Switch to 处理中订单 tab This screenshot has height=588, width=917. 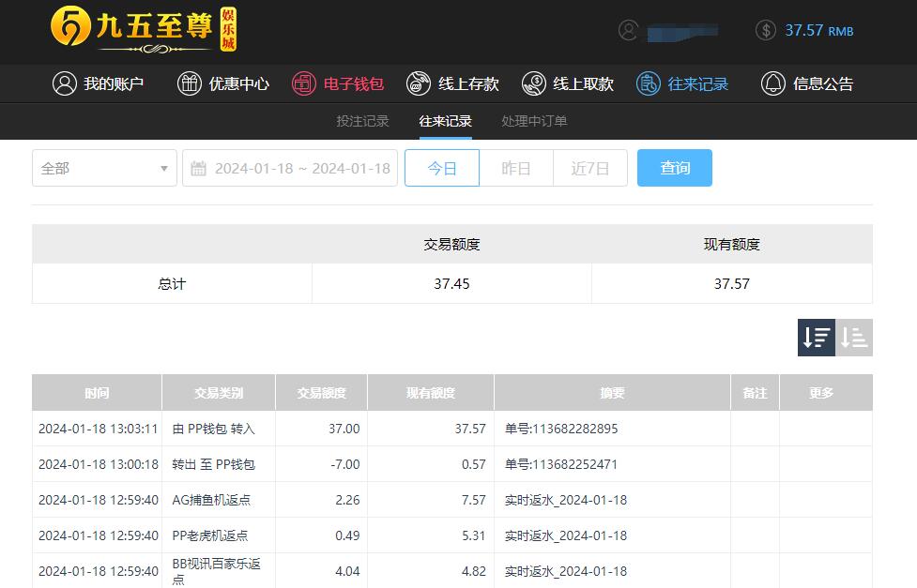click(534, 121)
